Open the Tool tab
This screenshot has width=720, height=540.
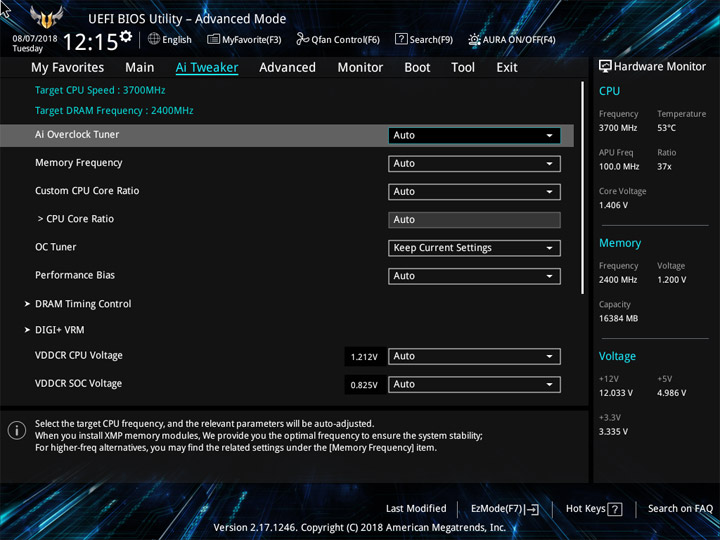[x=463, y=68]
